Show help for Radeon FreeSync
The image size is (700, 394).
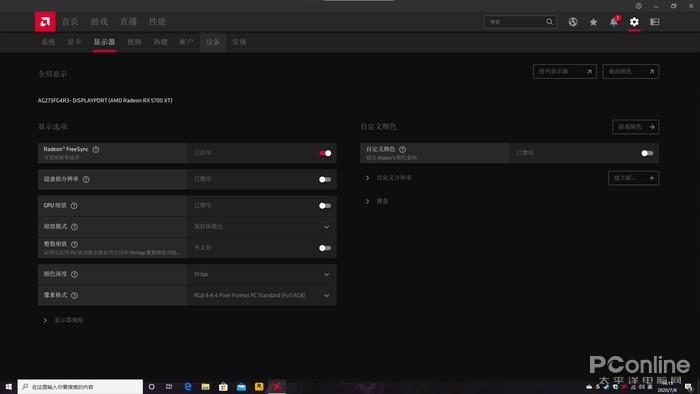tap(96, 149)
